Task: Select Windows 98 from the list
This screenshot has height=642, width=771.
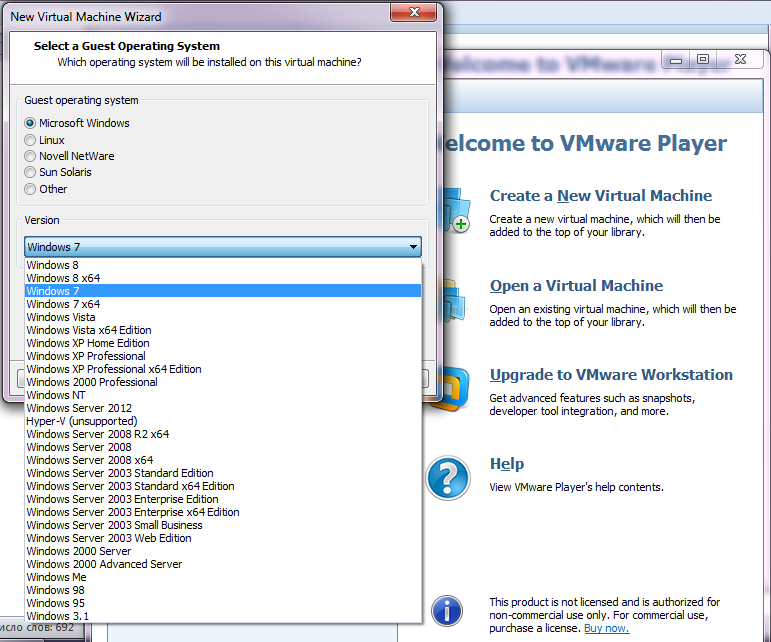Action: coord(223,590)
